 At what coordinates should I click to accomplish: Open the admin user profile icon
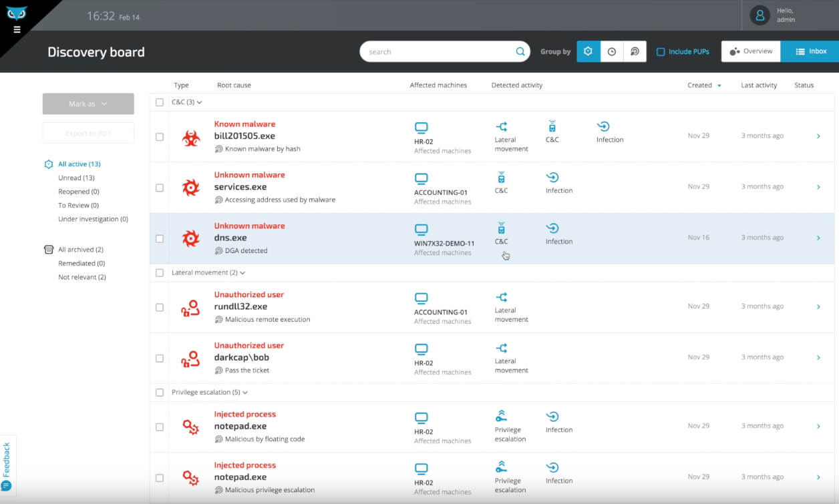(x=760, y=15)
